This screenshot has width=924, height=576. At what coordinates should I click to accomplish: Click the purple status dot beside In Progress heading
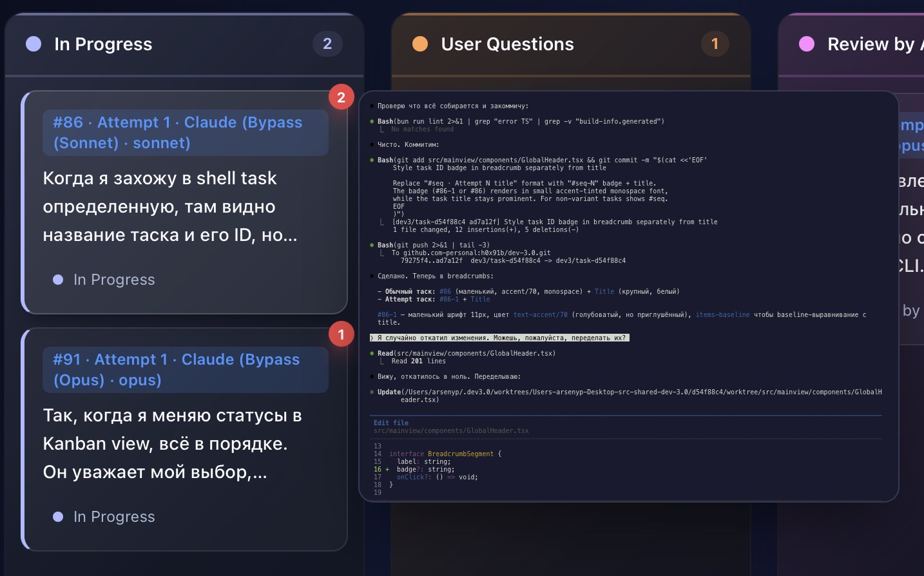[x=34, y=43]
